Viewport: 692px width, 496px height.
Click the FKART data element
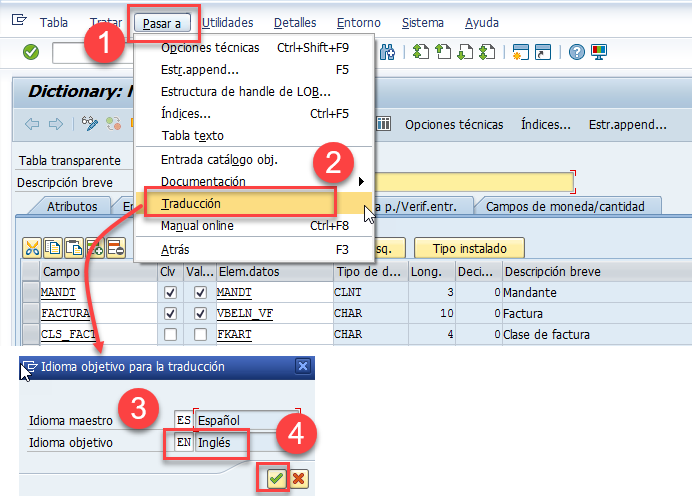pyautogui.click(x=234, y=334)
